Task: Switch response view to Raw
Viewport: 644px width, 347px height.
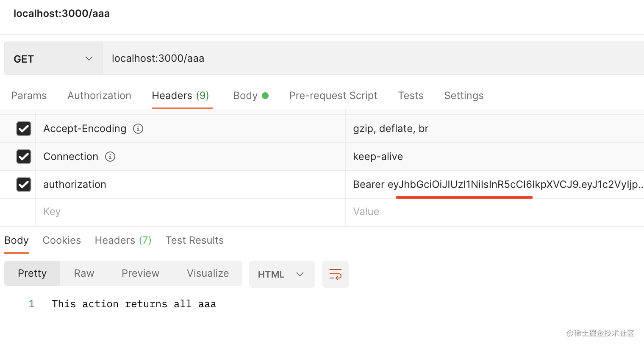Action: coord(84,273)
